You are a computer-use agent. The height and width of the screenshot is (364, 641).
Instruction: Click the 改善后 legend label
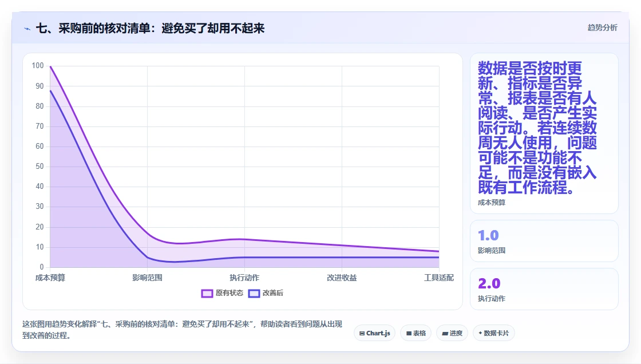point(272,293)
